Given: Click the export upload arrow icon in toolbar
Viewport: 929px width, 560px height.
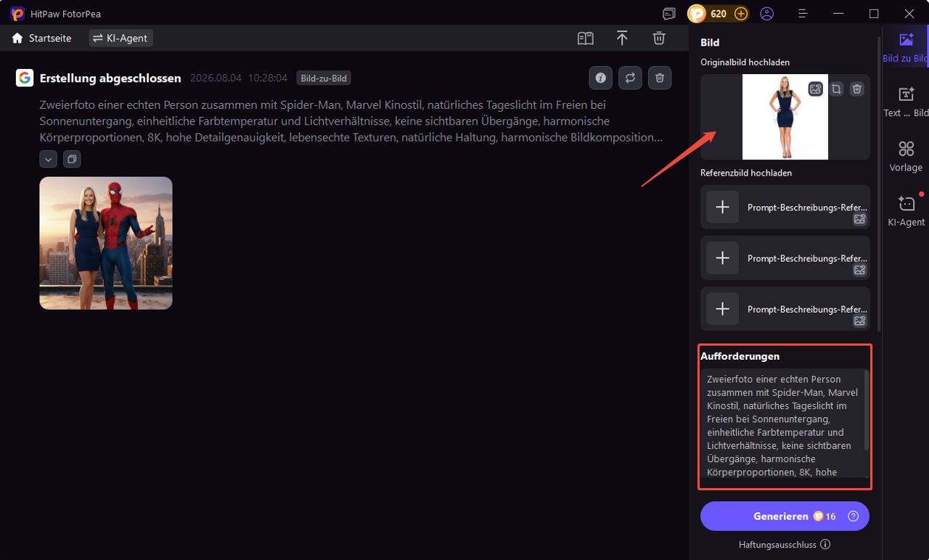Looking at the screenshot, I should tap(622, 38).
